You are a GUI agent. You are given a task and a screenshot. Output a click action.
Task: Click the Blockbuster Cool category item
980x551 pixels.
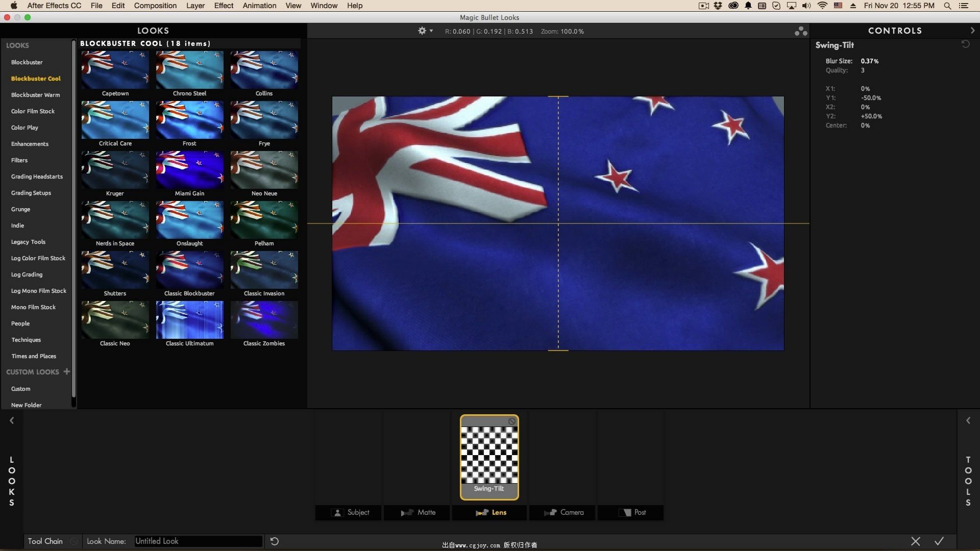tap(36, 78)
